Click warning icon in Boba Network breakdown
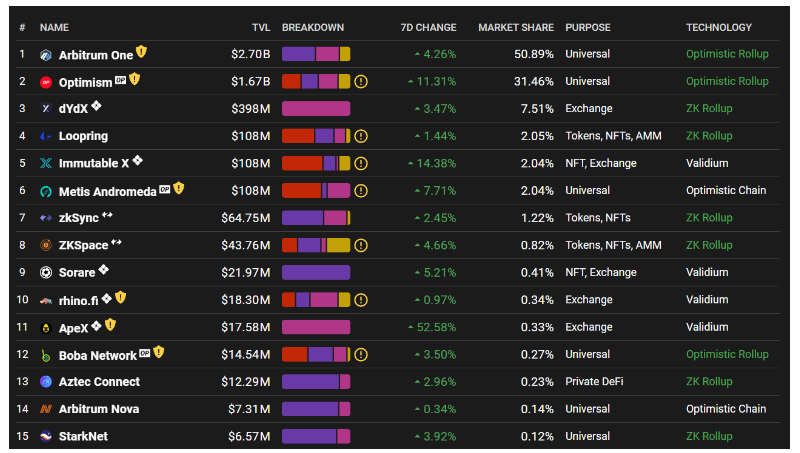This screenshot has width=800, height=453. click(x=361, y=355)
